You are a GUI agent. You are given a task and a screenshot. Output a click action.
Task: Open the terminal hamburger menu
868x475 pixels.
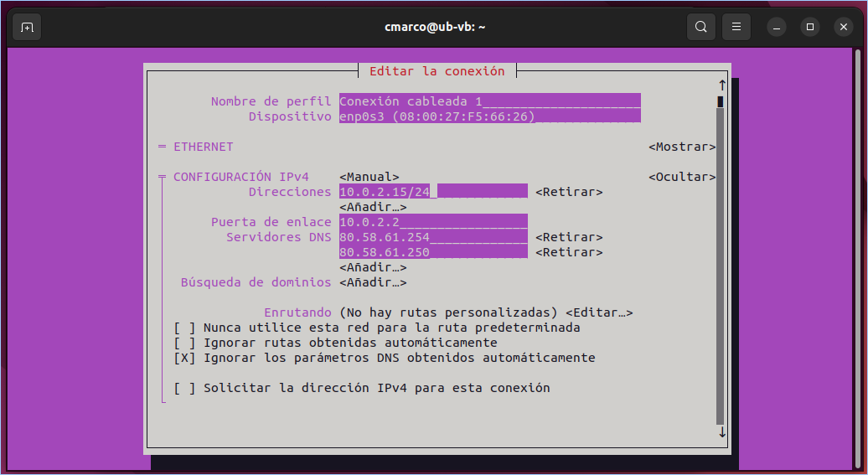click(x=736, y=27)
